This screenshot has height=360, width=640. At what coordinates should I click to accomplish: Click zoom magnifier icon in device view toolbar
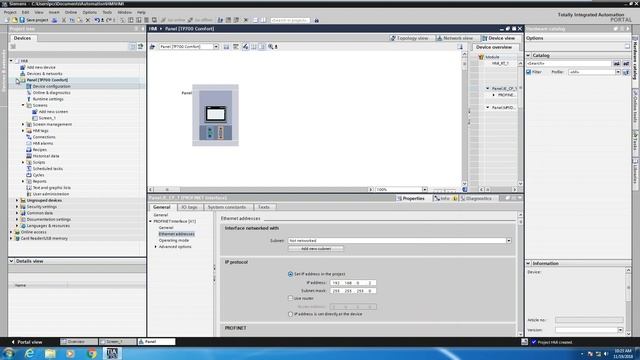point(271,47)
